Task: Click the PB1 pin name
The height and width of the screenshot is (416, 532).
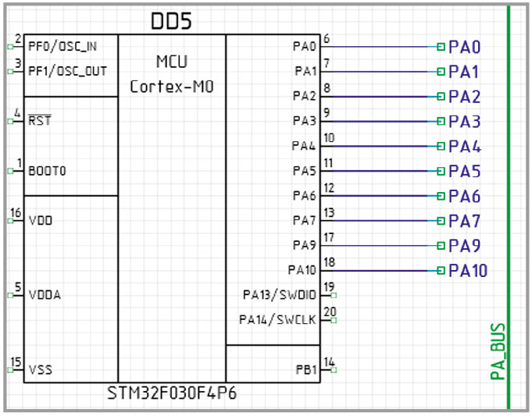Action: [306, 369]
